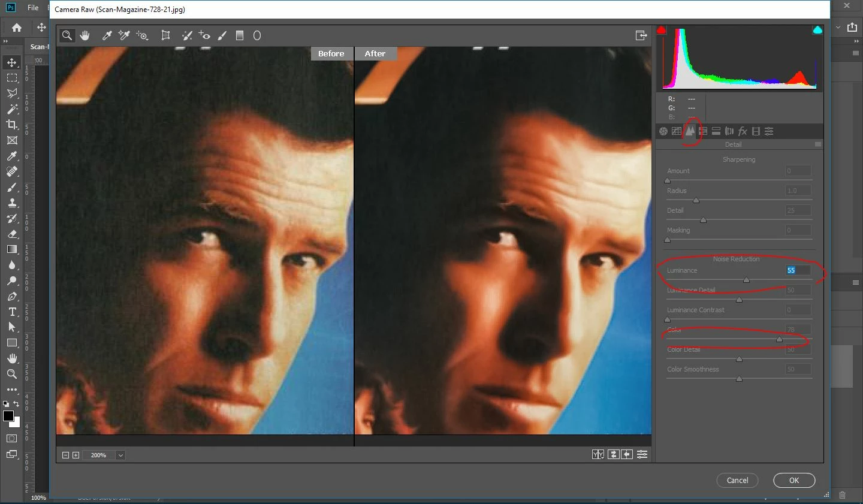This screenshot has height=504, width=863.
Task: Select the Spot Removal tool
Action: coord(187,35)
